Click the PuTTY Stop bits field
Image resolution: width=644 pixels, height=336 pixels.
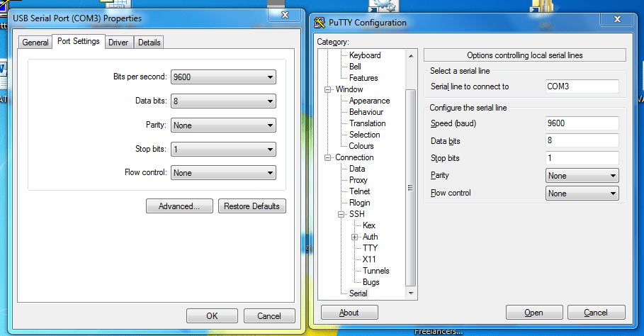pyautogui.click(x=582, y=158)
